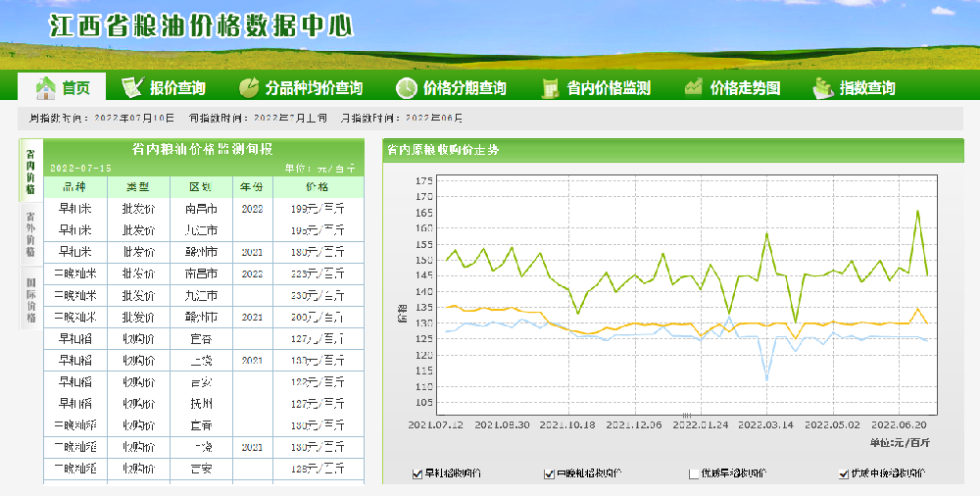Click the document icon for 省内价格监测
This screenshot has height=496, width=980.
coord(550,87)
